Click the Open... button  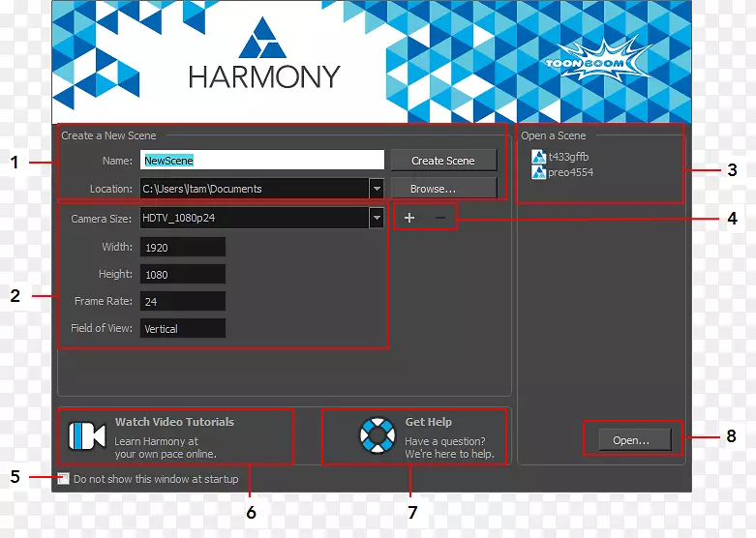634,440
